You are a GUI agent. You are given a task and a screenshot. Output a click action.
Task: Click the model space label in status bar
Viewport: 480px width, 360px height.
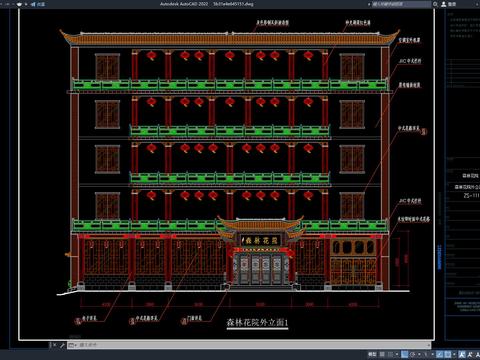tap(372, 354)
